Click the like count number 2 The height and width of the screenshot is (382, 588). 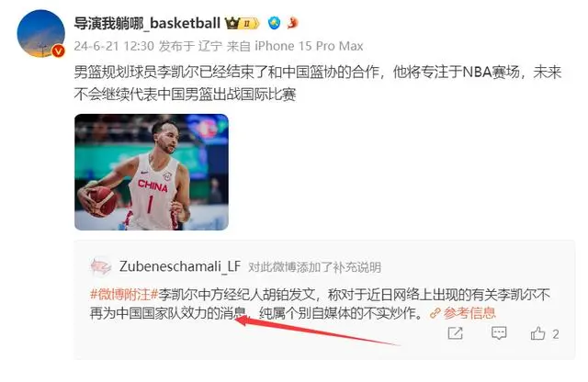[555, 334]
